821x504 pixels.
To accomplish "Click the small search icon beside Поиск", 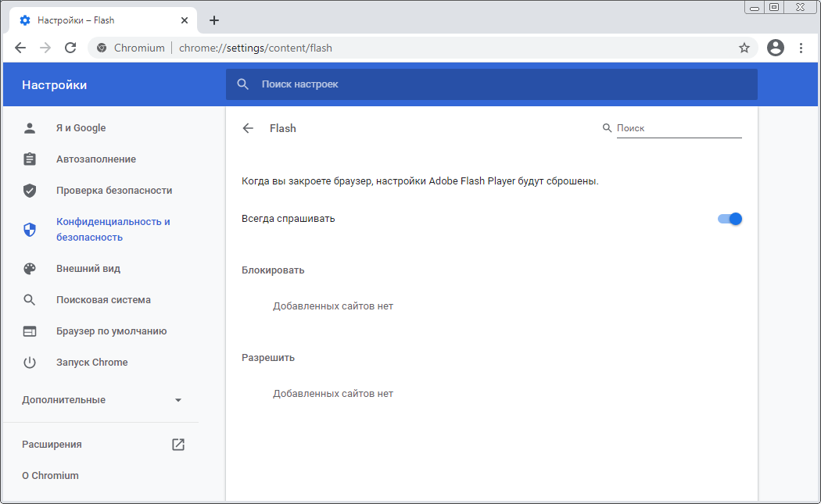I will (607, 127).
